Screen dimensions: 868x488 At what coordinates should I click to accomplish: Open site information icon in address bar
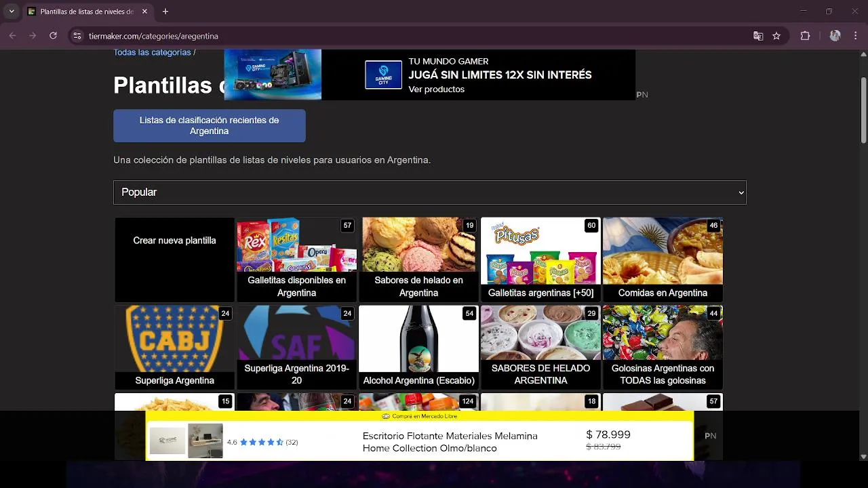77,36
